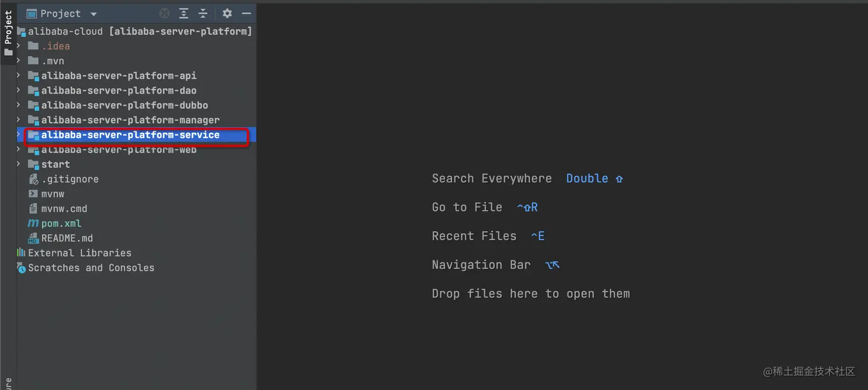Select the mvnw script file
This screenshot has width=868, height=390.
[x=137, y=194]
